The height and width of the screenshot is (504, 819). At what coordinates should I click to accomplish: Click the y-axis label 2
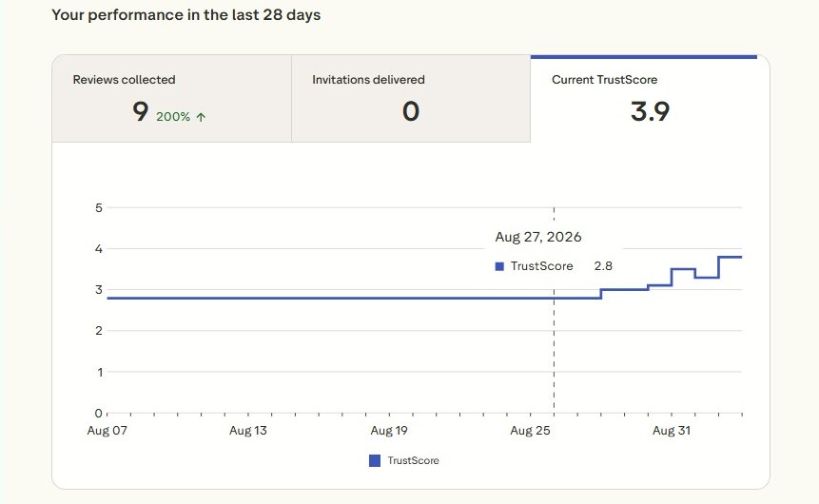pos(99,331)
